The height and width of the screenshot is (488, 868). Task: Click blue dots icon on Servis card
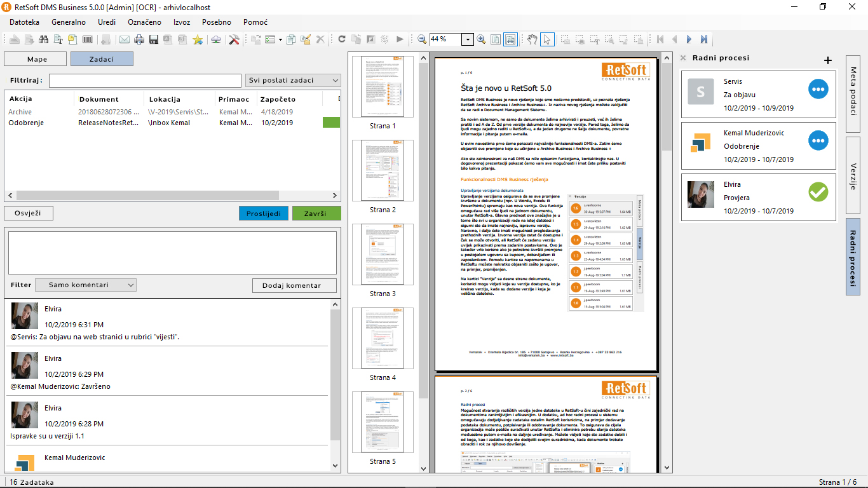[818, 90]
